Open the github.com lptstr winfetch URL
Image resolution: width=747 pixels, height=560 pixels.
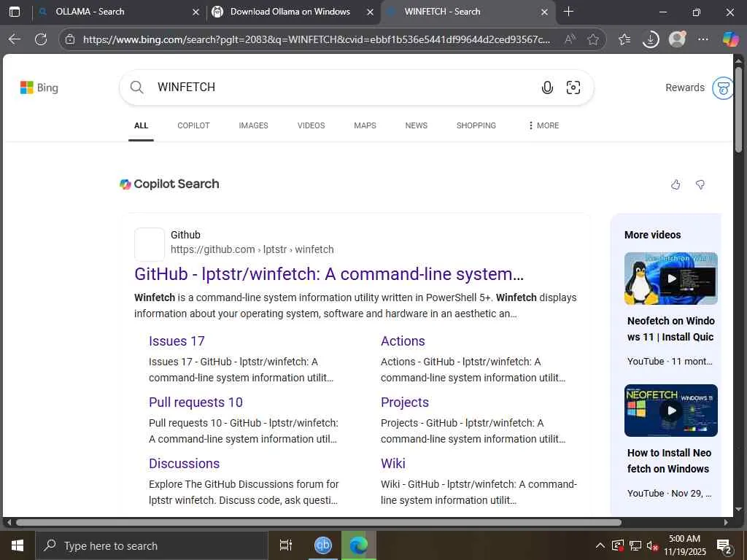(x=252, y=249)
